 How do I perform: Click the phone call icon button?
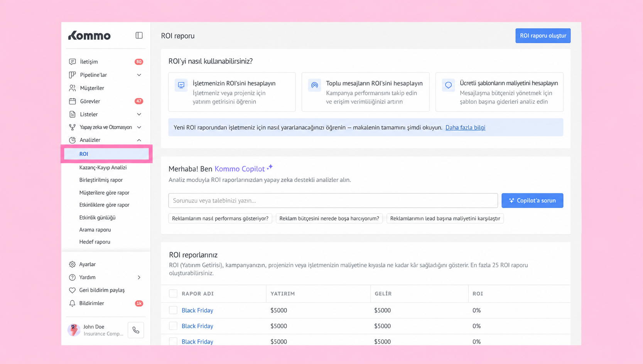(136, 330)
